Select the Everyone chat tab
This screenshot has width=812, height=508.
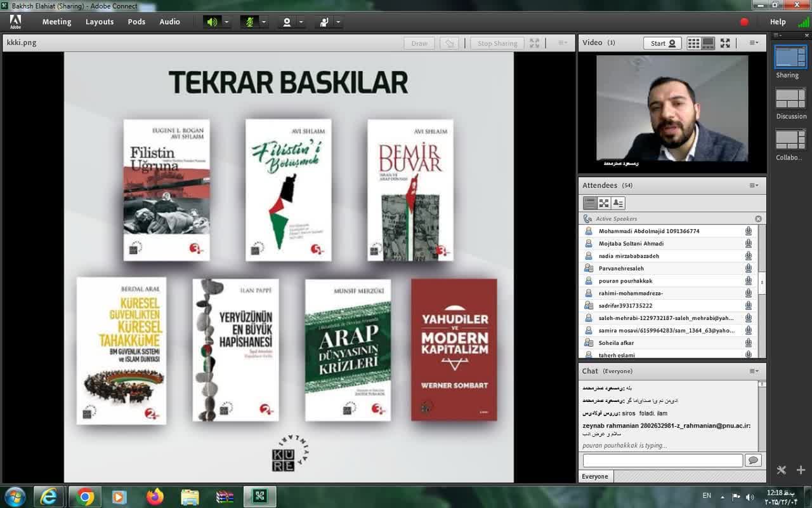[595, 476]
